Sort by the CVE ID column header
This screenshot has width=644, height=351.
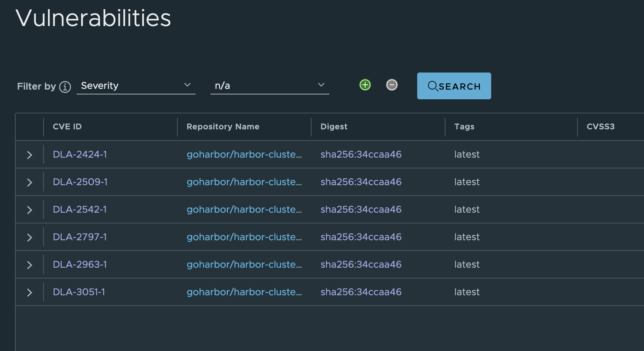coord(67,127)
